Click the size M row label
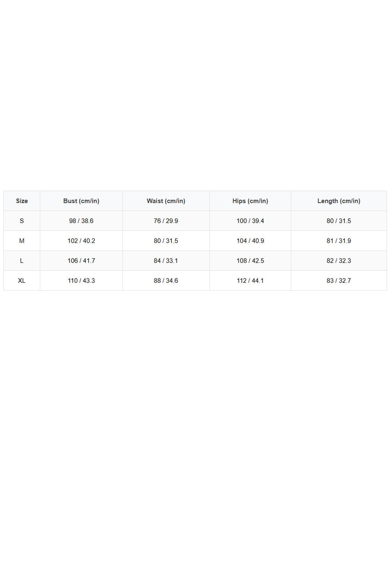The height and width of the screenshot is (588, 392). click(22, 241)
